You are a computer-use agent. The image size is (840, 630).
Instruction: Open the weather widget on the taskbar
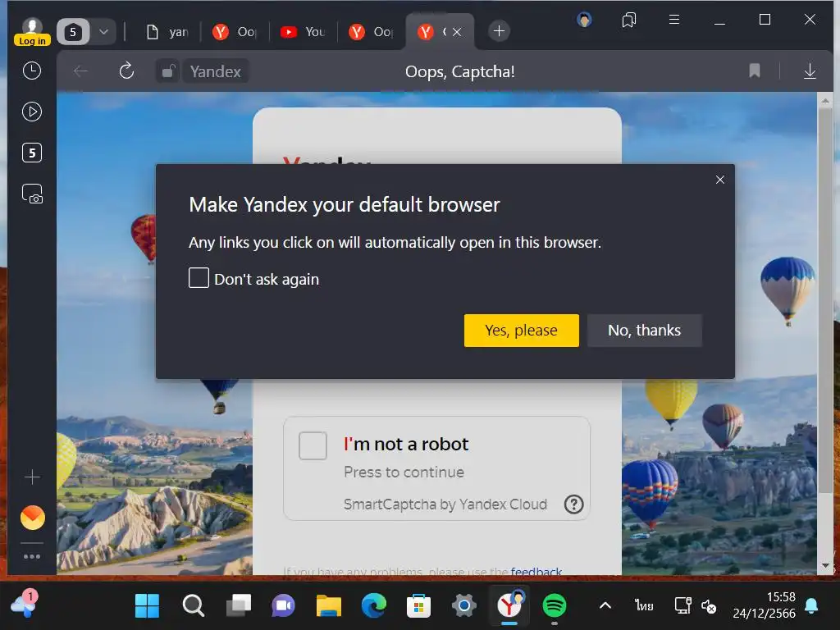pos(23,605)
